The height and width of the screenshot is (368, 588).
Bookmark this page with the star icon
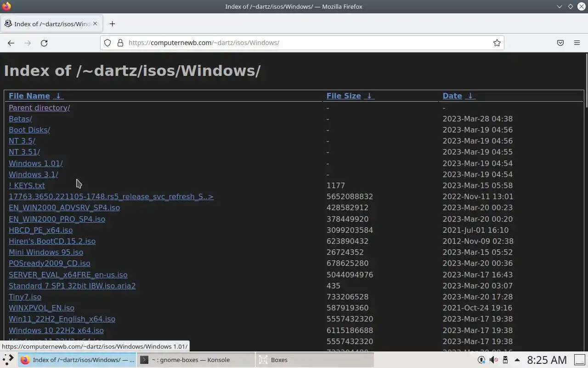point(497,43)
